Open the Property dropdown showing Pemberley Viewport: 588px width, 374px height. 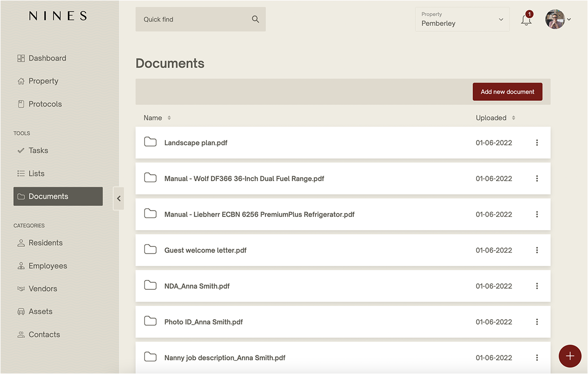(x=462, y=19)
